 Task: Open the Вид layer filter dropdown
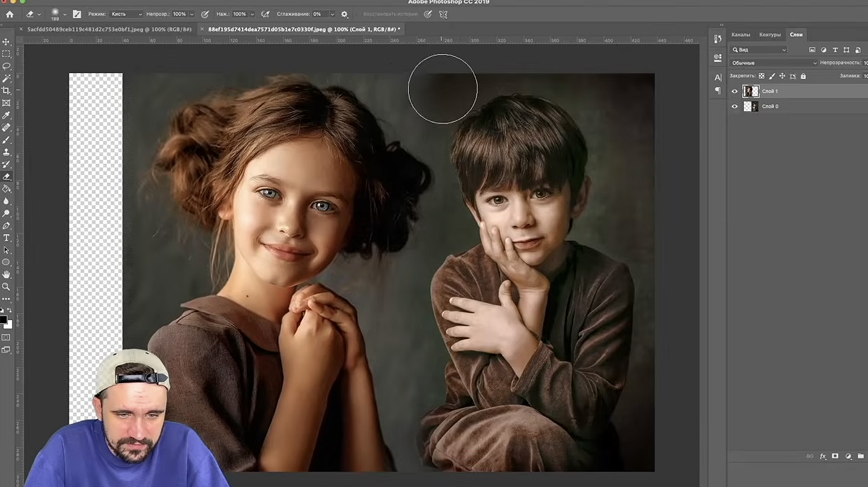point(759,50)
